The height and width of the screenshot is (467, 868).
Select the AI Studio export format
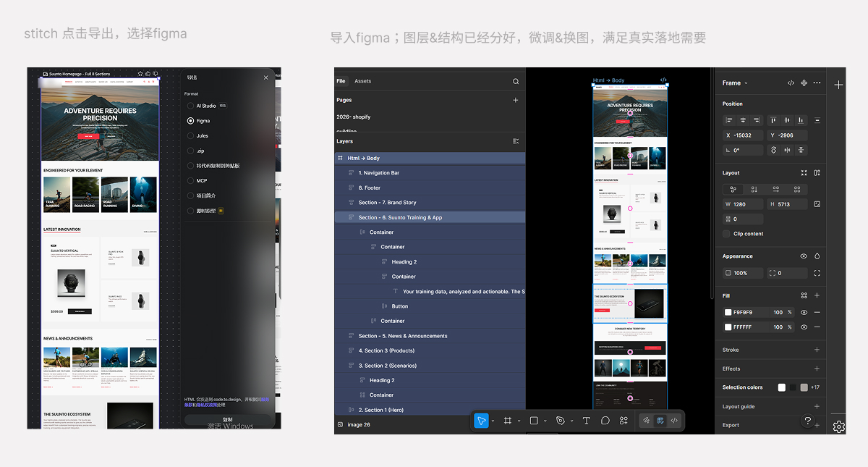(190, 106)
